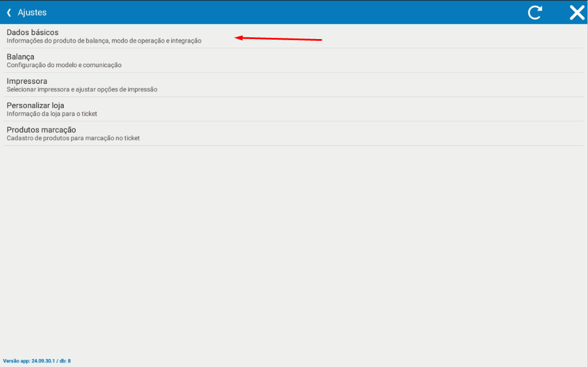Click 'Selecionar impressora e ajustar opções' subtitle
The height and width of the screenshot is (367, 588).
coord(82,90)
